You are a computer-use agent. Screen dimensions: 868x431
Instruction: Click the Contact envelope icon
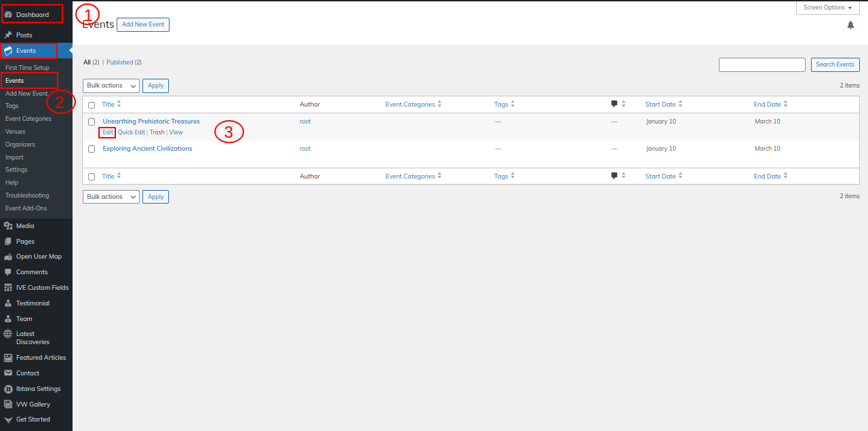[x=8, y=373]
